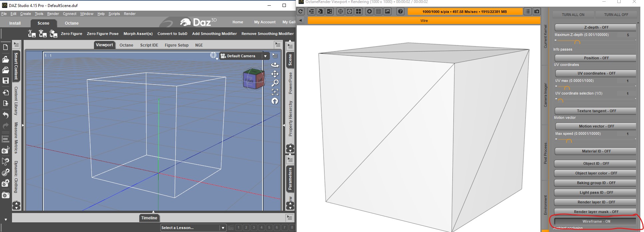Click Octane node graph share icon

pyautogui.click(x=329, y=11)
